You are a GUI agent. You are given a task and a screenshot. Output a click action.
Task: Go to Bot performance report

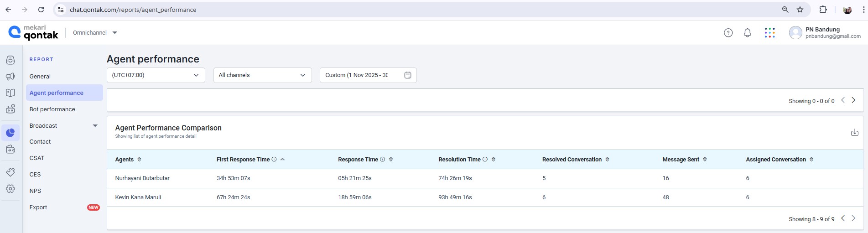click(52, 109)
